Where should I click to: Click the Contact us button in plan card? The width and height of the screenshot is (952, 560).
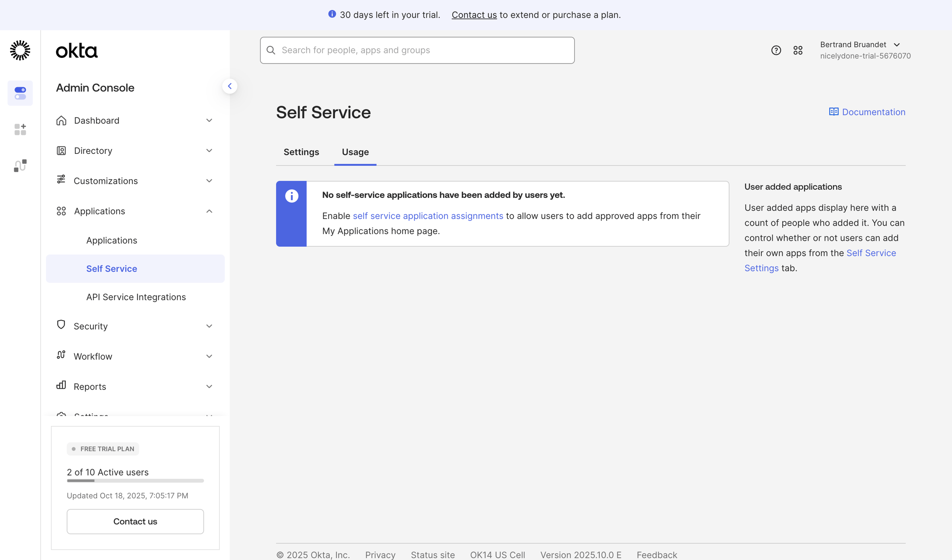pyautogui.click(x=135, y=522)
